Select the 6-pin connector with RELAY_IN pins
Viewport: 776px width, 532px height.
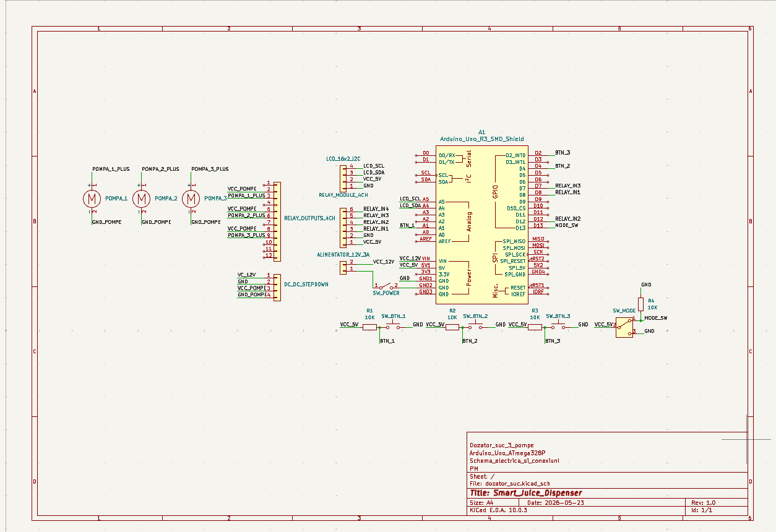[x=343, y=228]
